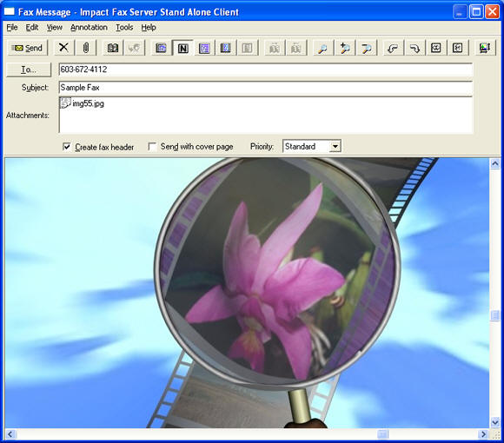Select the bold N normal view icon
Screen dimensions: 504x443
tap(182, 48)
